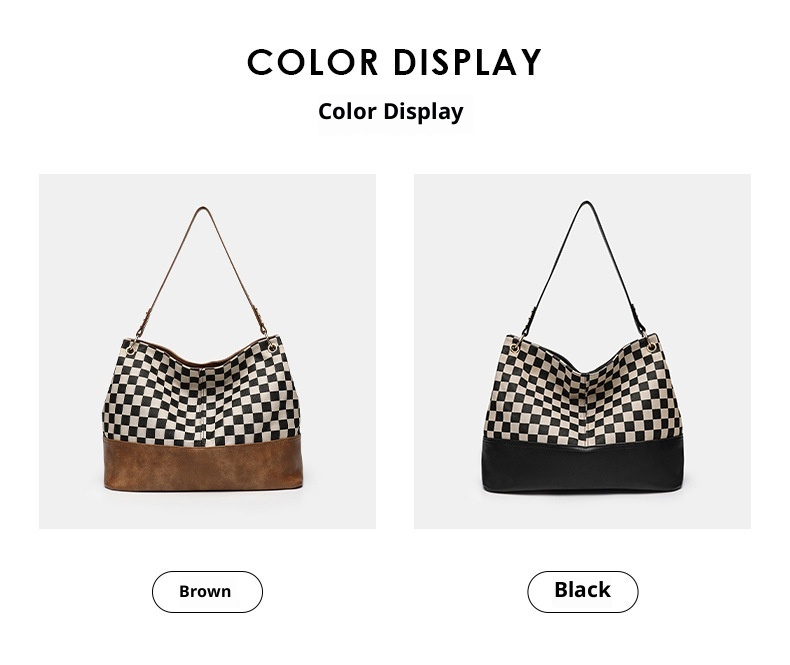The width and height of the screenshot is (790, 665).
Task: Click the left gold eyelet on brown bag
Action: coord(130,350)
